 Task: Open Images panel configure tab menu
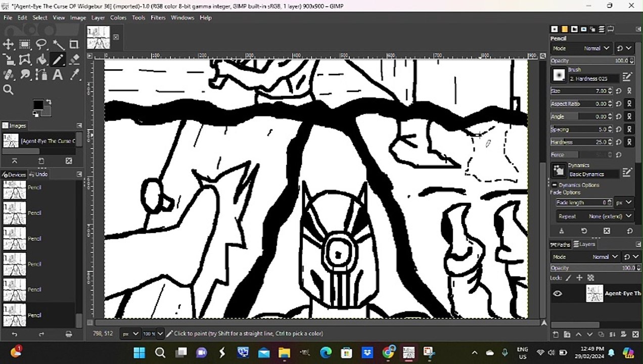(x=79, y=125)
